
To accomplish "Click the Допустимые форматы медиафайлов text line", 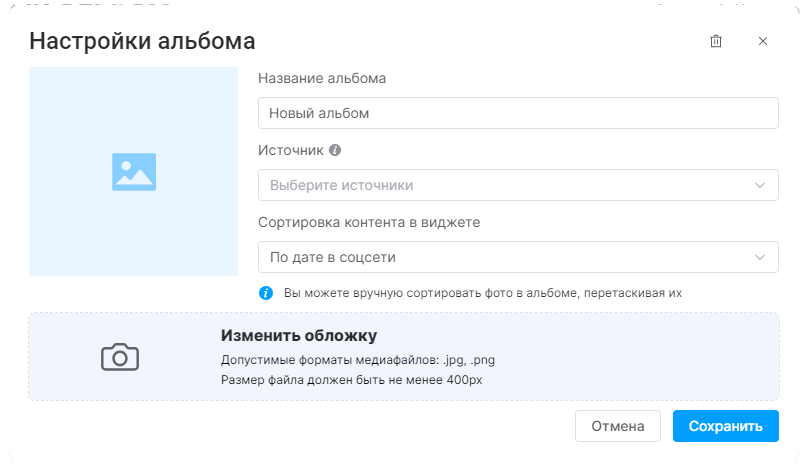I will coord(358,360).
